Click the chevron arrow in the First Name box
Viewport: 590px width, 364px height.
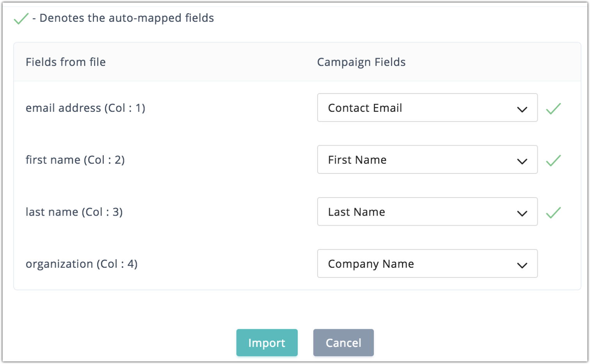tap(522, 161)
